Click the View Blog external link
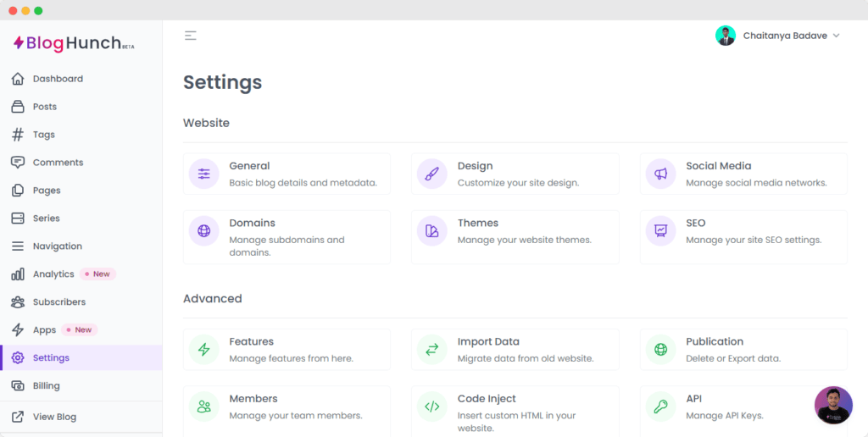868x437 pixels. pos(54,417)
